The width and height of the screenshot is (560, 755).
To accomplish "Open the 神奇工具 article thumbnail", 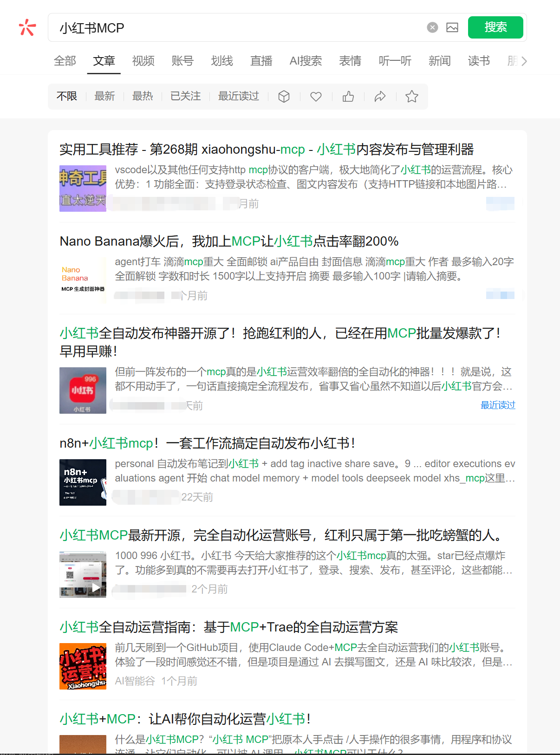I will pyautogui.click(x=83, y=189).
